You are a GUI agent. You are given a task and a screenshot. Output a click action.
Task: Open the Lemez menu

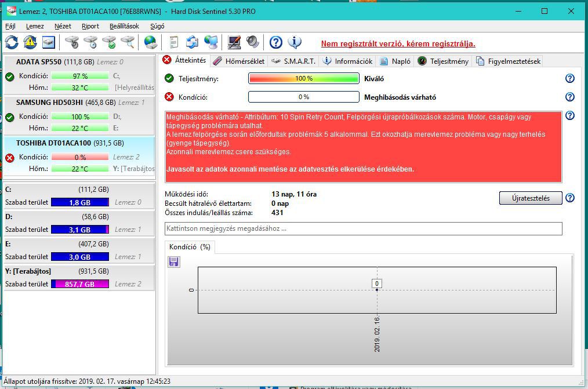pos(35,26)
